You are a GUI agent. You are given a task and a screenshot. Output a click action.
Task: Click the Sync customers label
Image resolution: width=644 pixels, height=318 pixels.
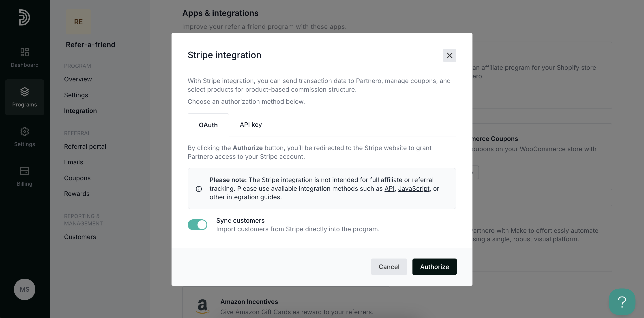tap(240, 220)
